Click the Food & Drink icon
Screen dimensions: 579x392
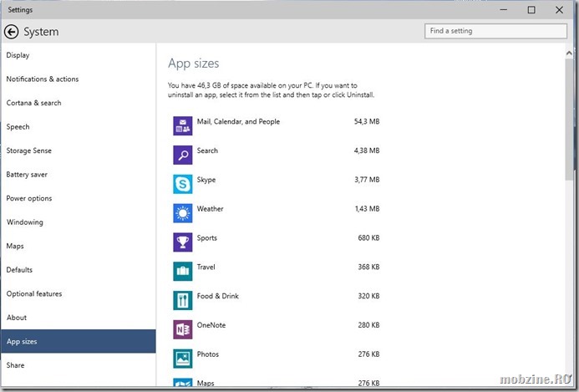(183, 300)
